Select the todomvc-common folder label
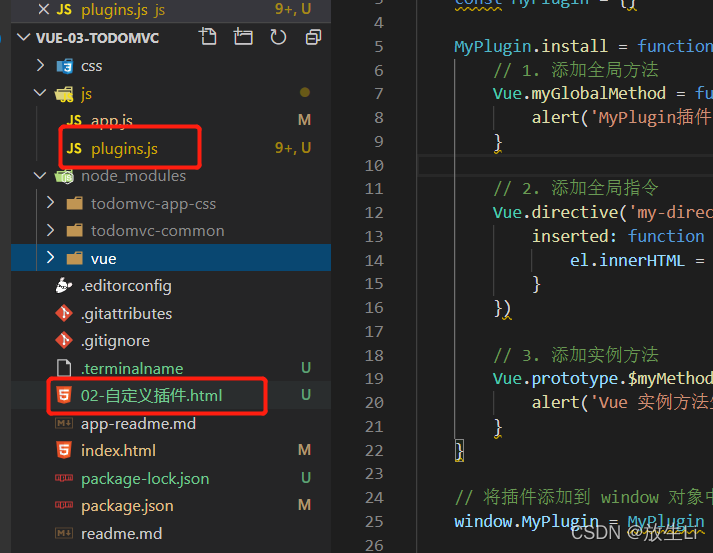 (157, 231)
